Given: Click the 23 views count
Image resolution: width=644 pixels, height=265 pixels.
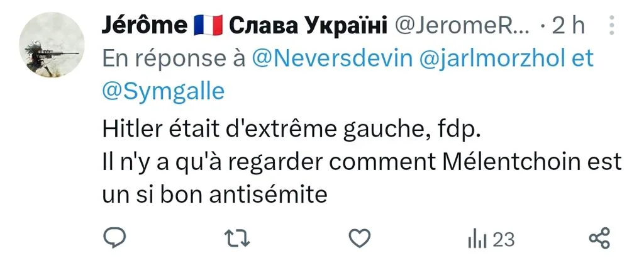Looking at the screenshot, I should 503,240.
